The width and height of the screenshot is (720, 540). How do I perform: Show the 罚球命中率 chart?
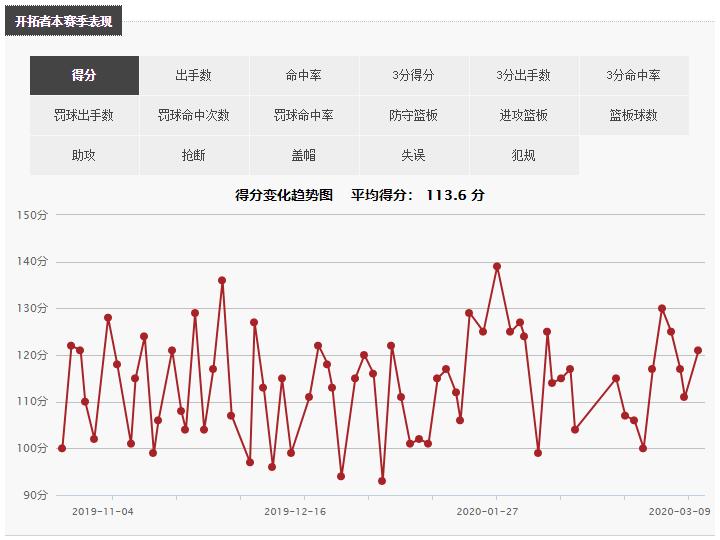(x=304, y=115)
